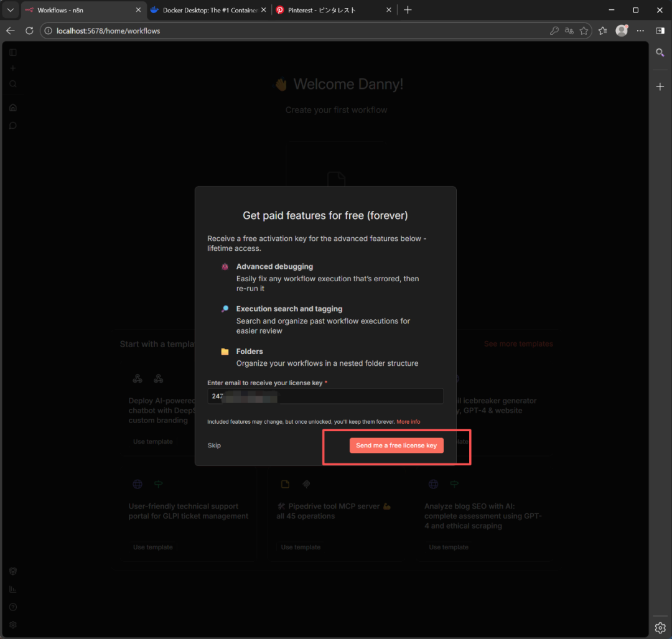The image size is (672, 639).
Task: Open the More info link in the dialog
Action: pos(408,421)
